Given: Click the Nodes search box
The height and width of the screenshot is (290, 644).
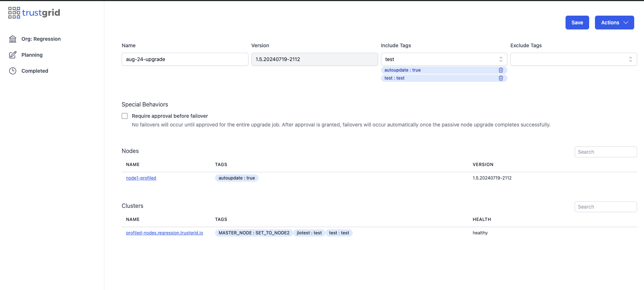Looking at the screenshot, I should [605, 152].
